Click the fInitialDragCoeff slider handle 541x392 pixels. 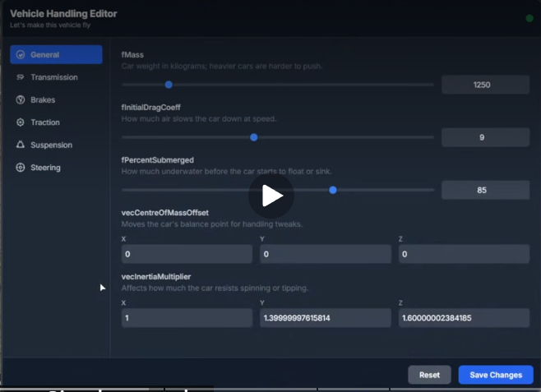point(253,137)
